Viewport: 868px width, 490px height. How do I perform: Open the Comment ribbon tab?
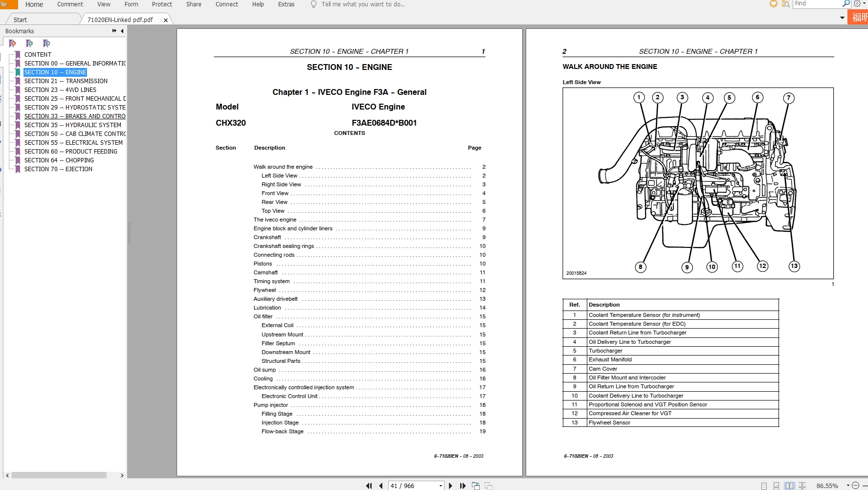[70, 4]
